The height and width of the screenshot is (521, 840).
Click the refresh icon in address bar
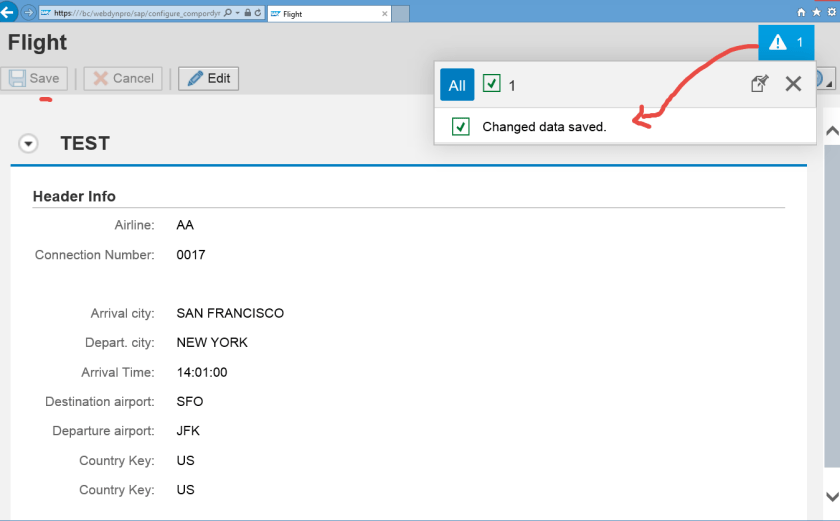tap(258, 13)
